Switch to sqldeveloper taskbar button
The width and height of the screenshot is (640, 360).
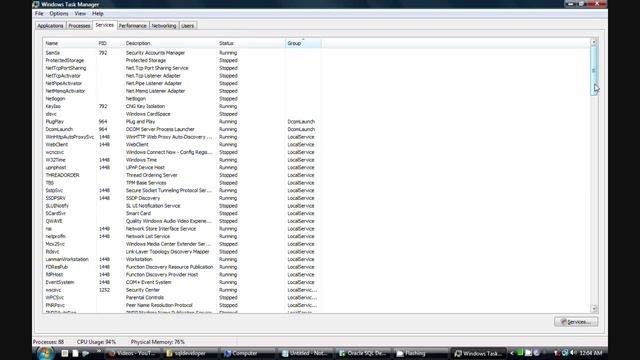190,353
